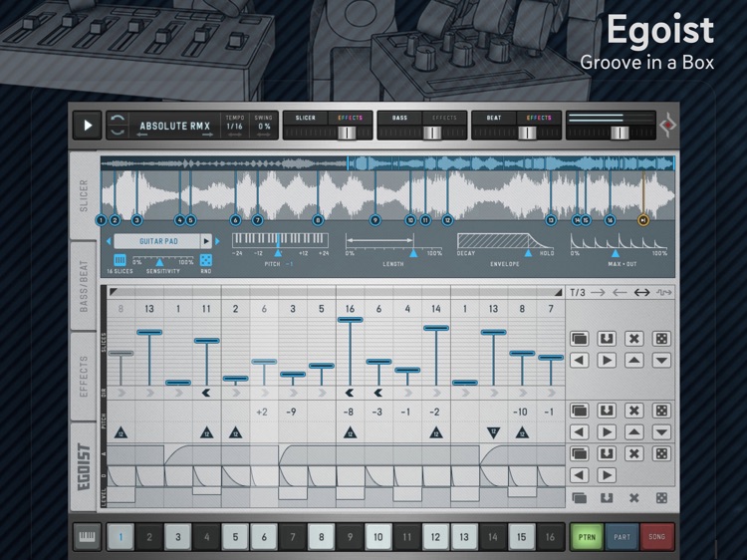This screenshot has height=560, width=747.
Task: Adjust the MAX-OUT slider
Action: (x=616, y=253)
